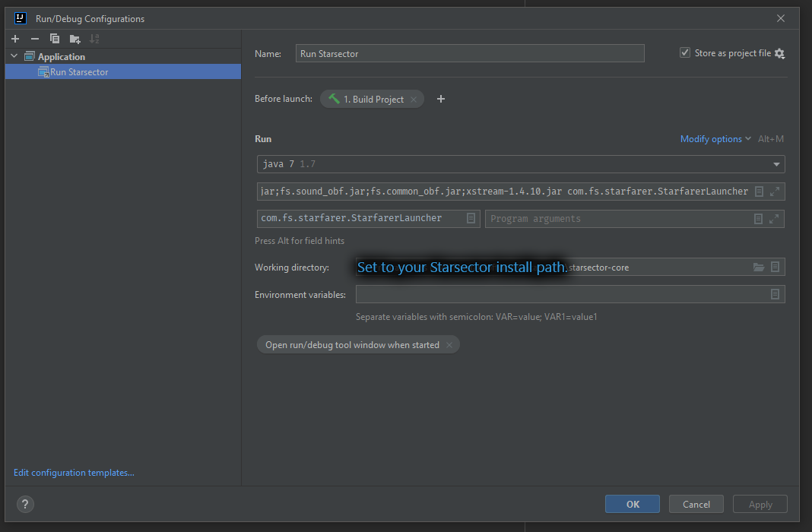Browse for the working directory folder

(758, 267)
